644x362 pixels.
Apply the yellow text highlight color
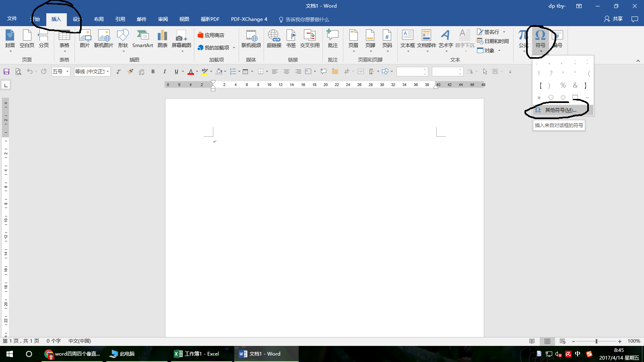[x=205, y=72]
